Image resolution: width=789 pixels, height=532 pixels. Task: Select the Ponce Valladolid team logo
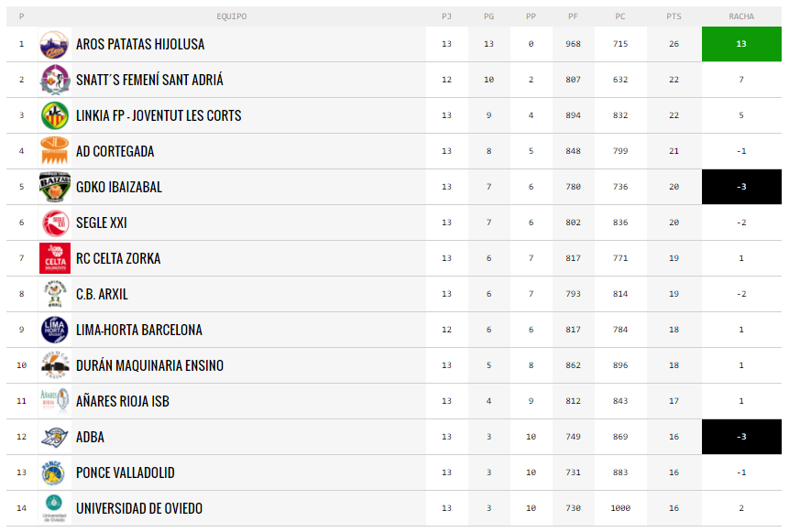(x=55, y=472)
